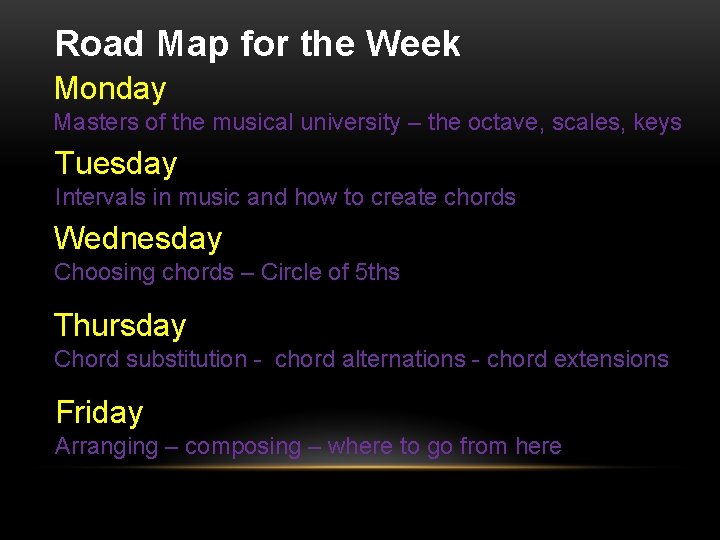720x540 pixels.
Task: Click the 'Choosing chords – Circle of 5ths' line
Action: click(x=227, y=272)
